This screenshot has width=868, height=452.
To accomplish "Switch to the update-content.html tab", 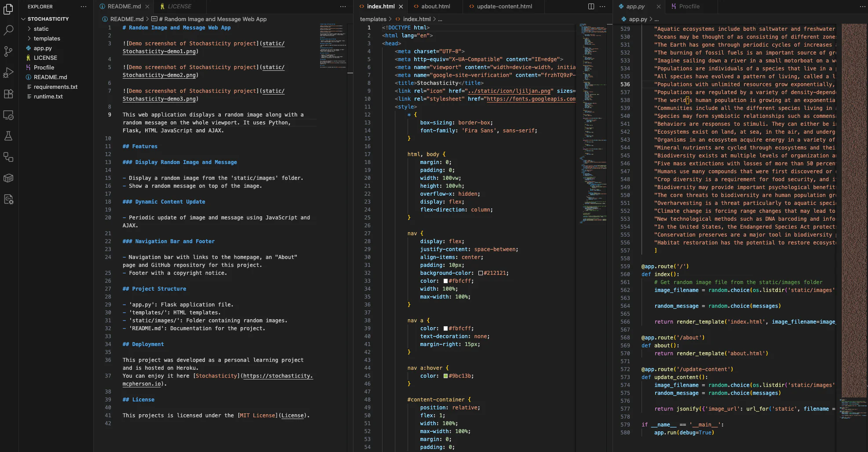I will coord(504,7).
